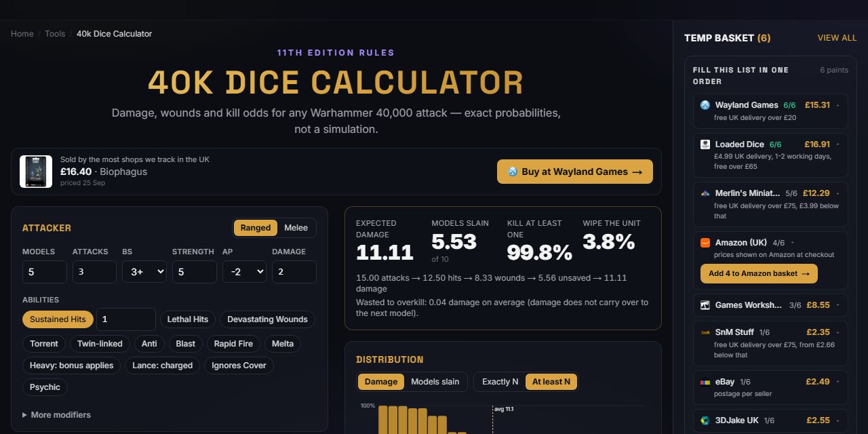Click the £12.29 Merlin's price
868x434 pixels.
(x=817, y=193)
